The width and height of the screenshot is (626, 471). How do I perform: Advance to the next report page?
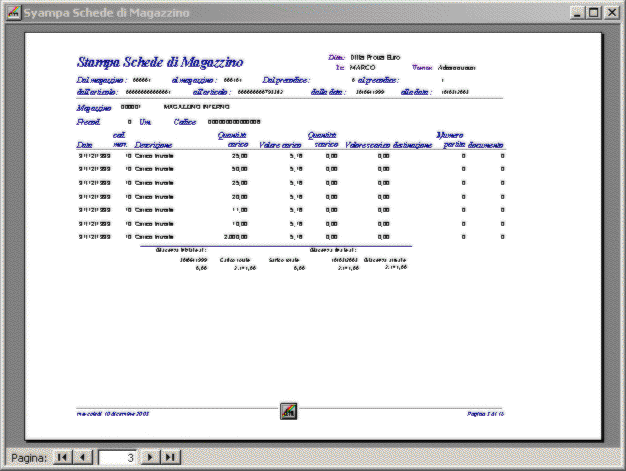tap(150, 457)
